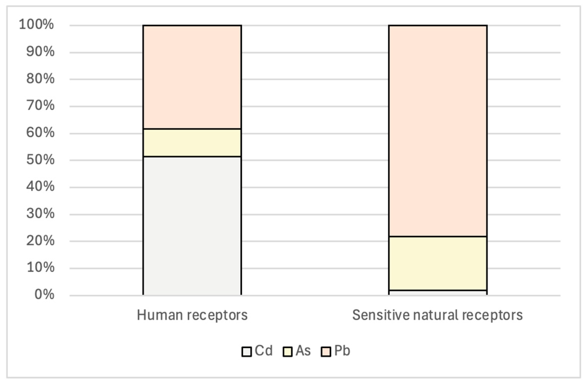This screenshot has height=385, width=588.
Task: Click the 50% y-axis label
Action: (40, 160)
